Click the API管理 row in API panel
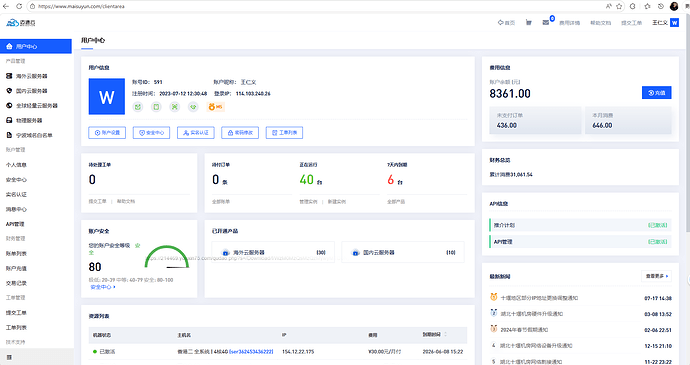This screenshot has width=690, height=365. coord(580,242)
